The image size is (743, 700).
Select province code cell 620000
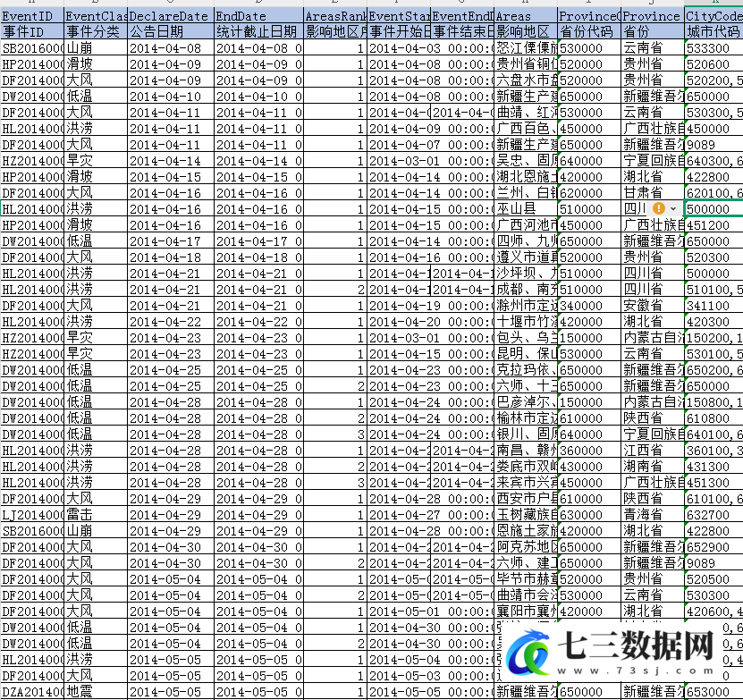[x=589, y=193]
